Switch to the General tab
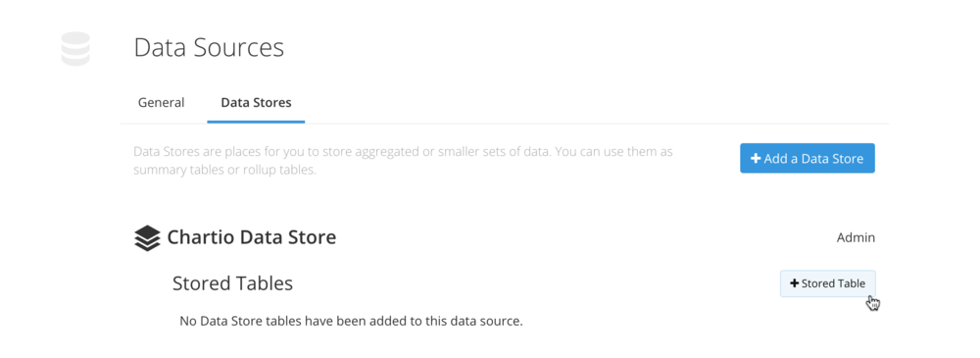Viewport: 980px width, 358px height. 162,102
